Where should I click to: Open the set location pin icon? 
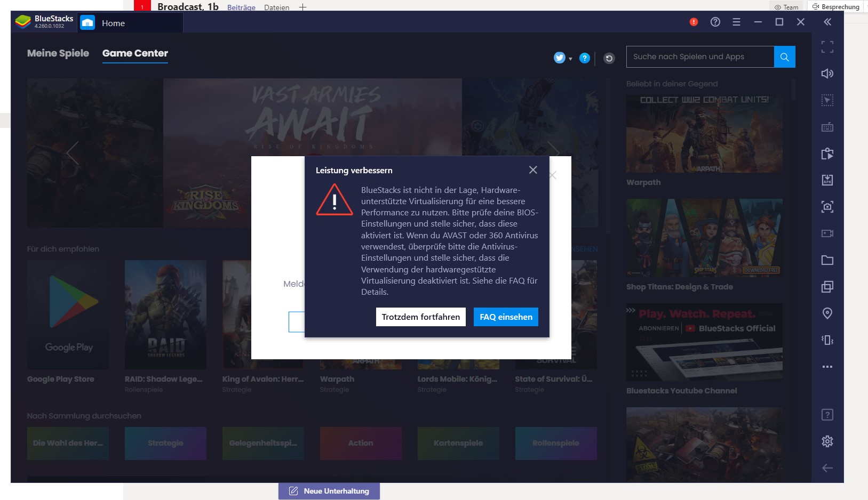pos(827,313)
